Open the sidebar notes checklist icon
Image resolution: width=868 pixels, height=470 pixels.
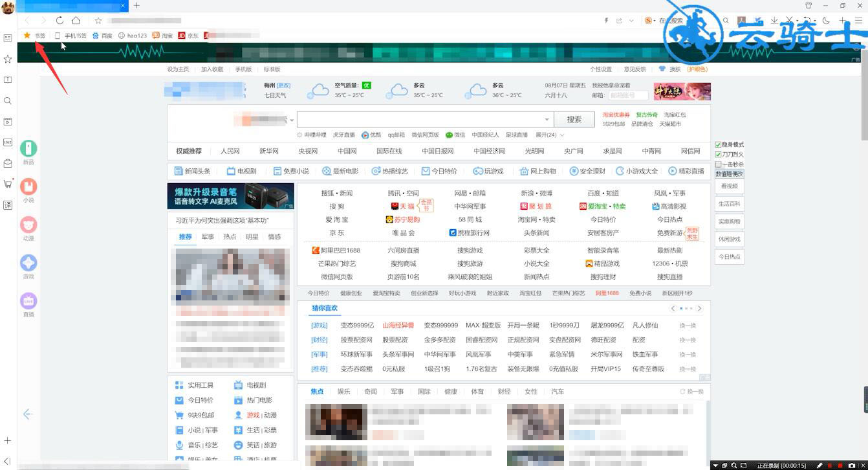point(8,205)
